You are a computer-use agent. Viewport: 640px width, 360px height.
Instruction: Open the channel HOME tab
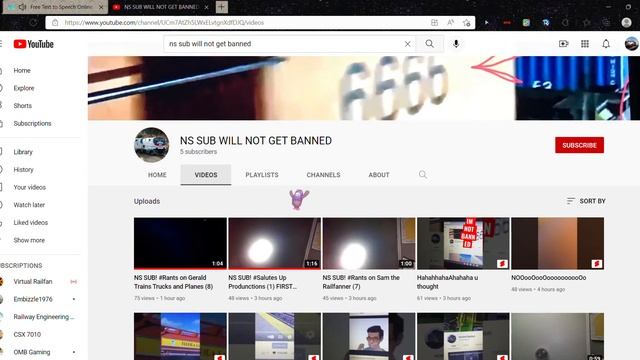pyautogui.click(x=157, y=175)
